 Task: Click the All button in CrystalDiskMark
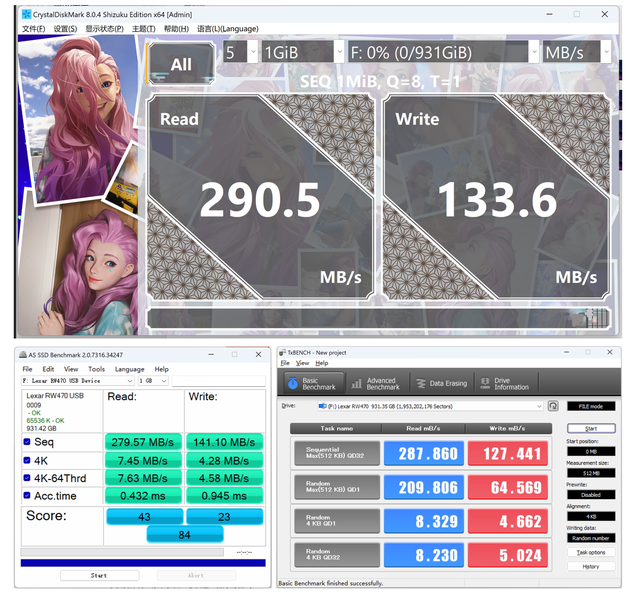[181, 64]
